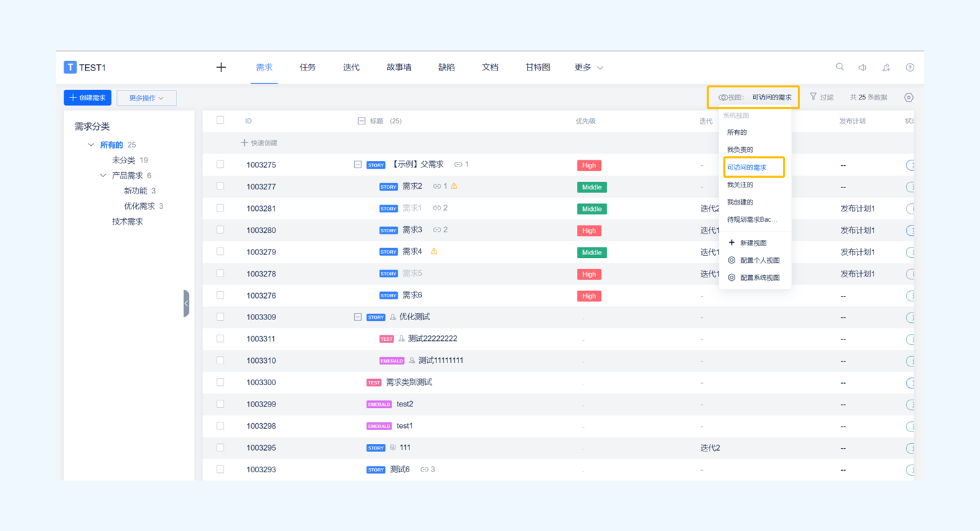The height and width of the screenshot is (531, 980).
Task: Check the box for row 1003275
Action: click(221, 165)
